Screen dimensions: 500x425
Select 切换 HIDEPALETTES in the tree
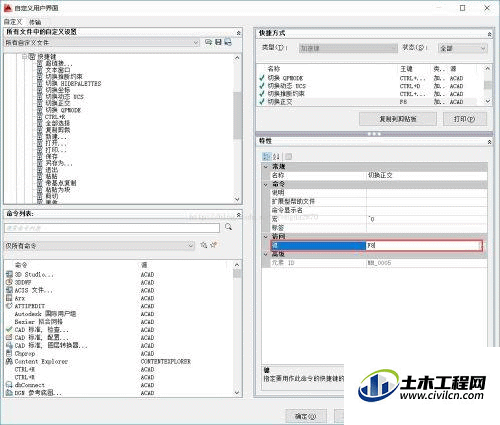coord(73,83)
